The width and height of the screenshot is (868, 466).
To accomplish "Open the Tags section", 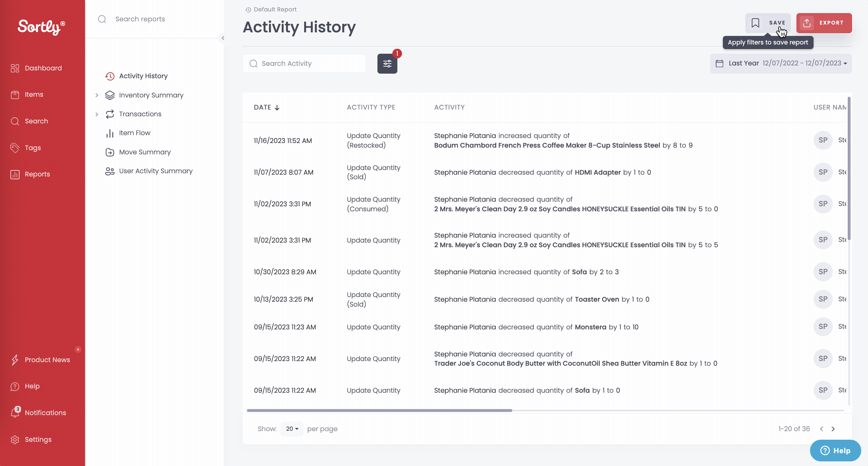I will click(32, 148).
